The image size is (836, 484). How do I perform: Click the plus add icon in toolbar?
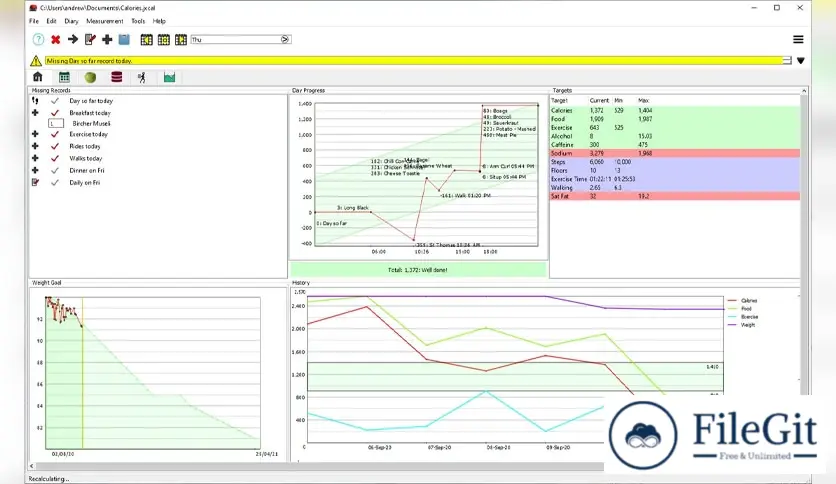coord(107,39)
